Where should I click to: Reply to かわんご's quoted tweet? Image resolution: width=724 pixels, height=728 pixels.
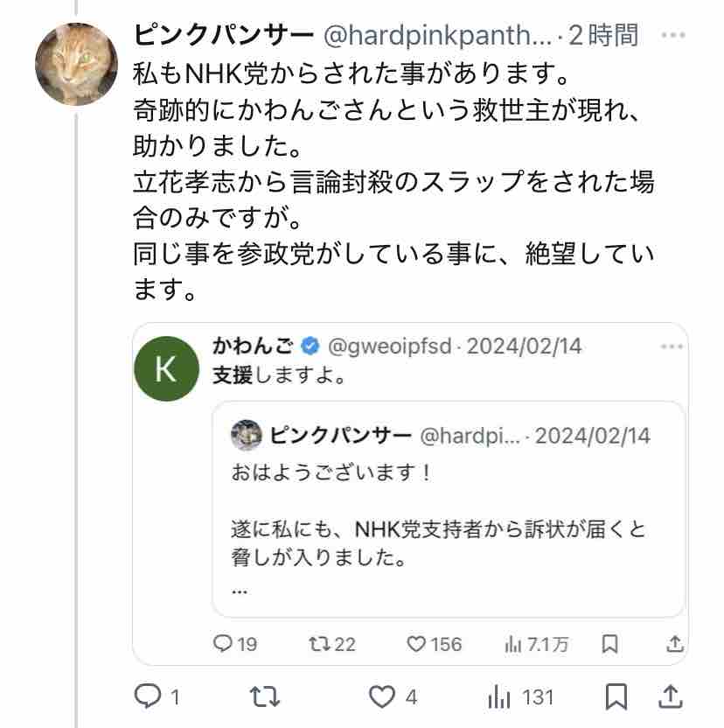coord(224,644)
